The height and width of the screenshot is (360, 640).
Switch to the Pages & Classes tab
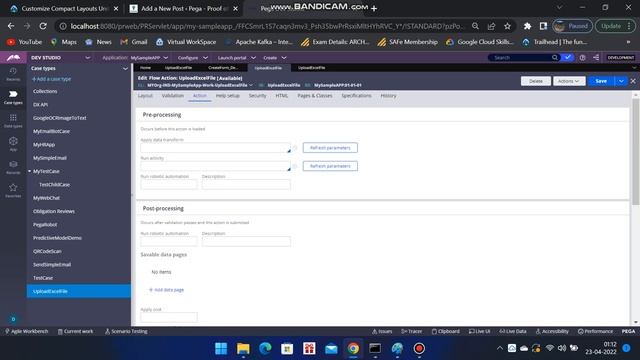[x=315, y=96]
